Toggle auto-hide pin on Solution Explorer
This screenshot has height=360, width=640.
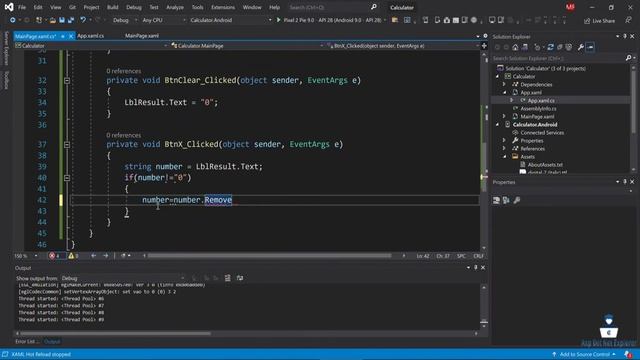tap(625, 36)
